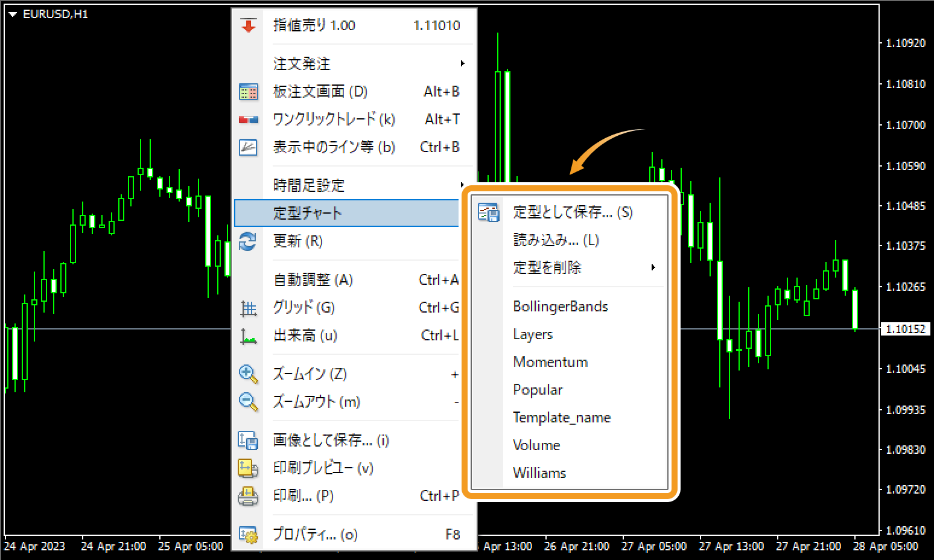Expand the 注文発注 submenu arrow
934x560 pixels.
point(462,63)
